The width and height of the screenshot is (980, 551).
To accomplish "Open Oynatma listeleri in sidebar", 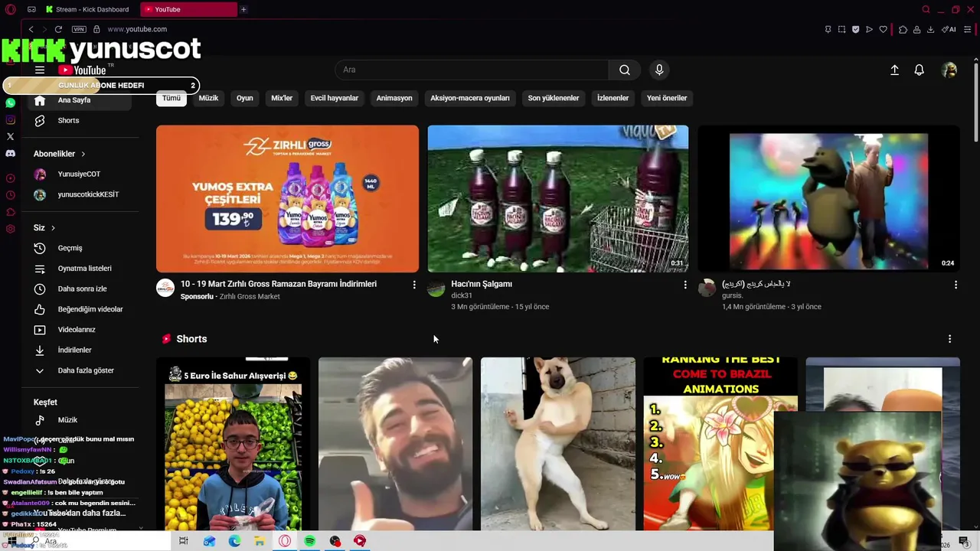I will 80,269.
